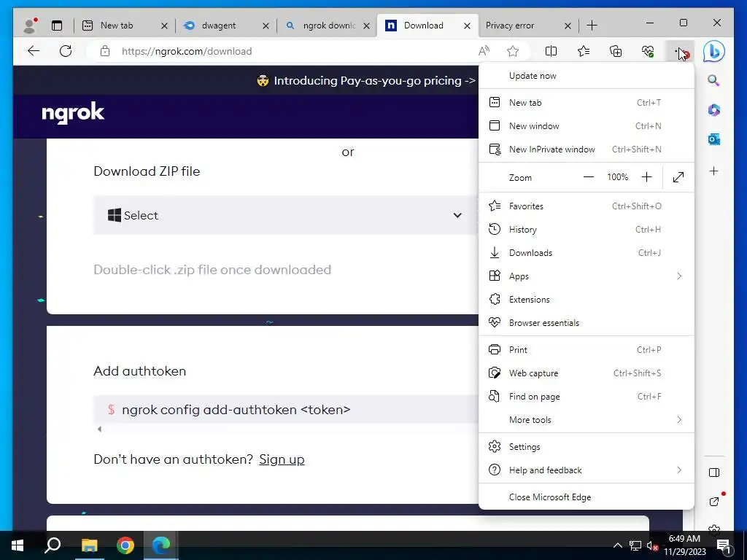Viewport: 747px width, 560px height.
Task: Open History from the menu
Action: coord(586,230)
